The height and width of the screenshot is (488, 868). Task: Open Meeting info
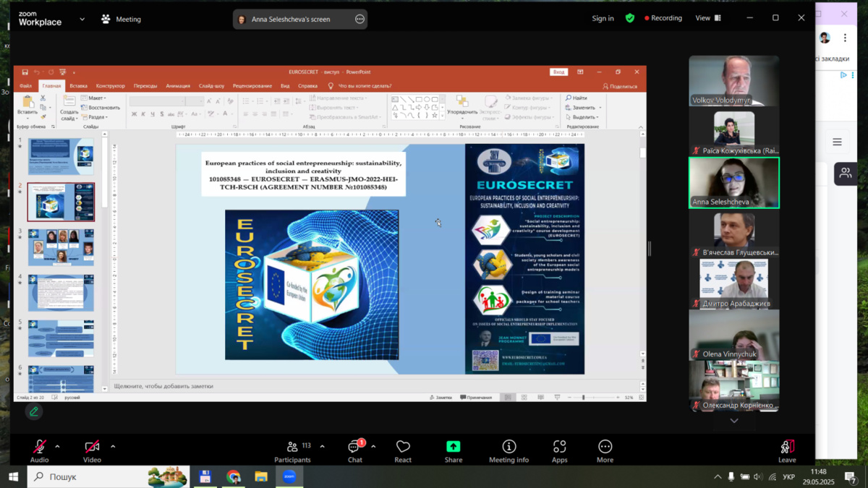pos(509,451)
